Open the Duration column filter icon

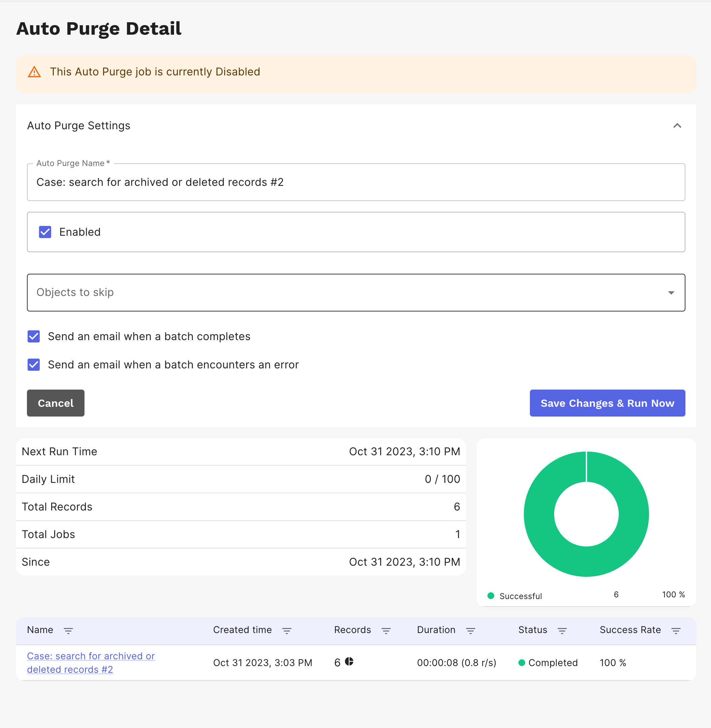pos(470,630)
